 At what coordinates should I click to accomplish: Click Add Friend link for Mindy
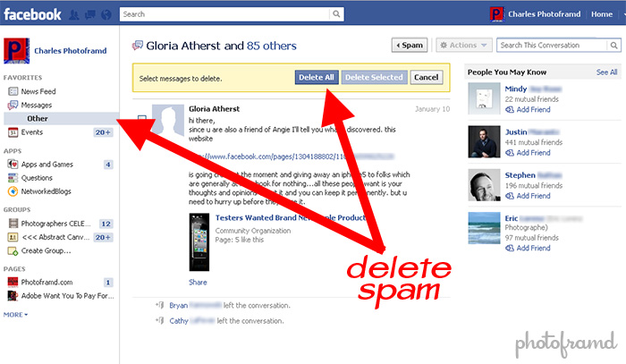click(533, 109)
